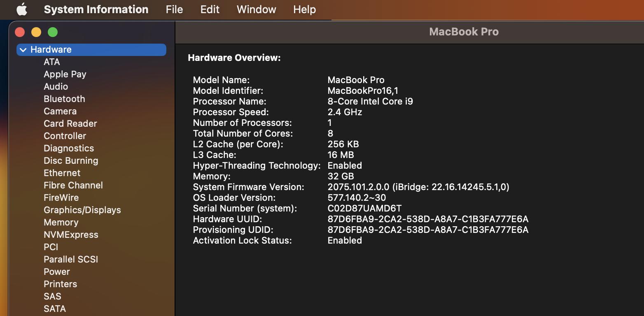Select Apple Pay in the sidebar
644x316 pixels.
[65, 74]
